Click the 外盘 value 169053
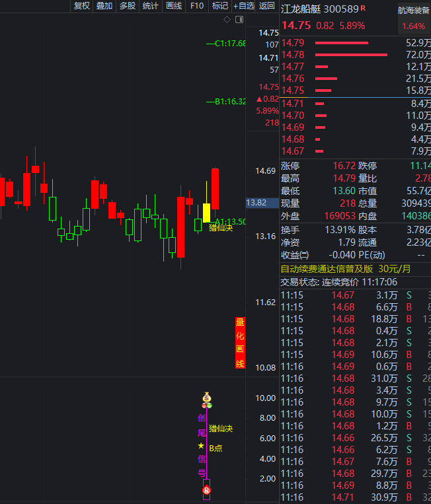Viewport: 431px width, 504px height. (340, 216)
